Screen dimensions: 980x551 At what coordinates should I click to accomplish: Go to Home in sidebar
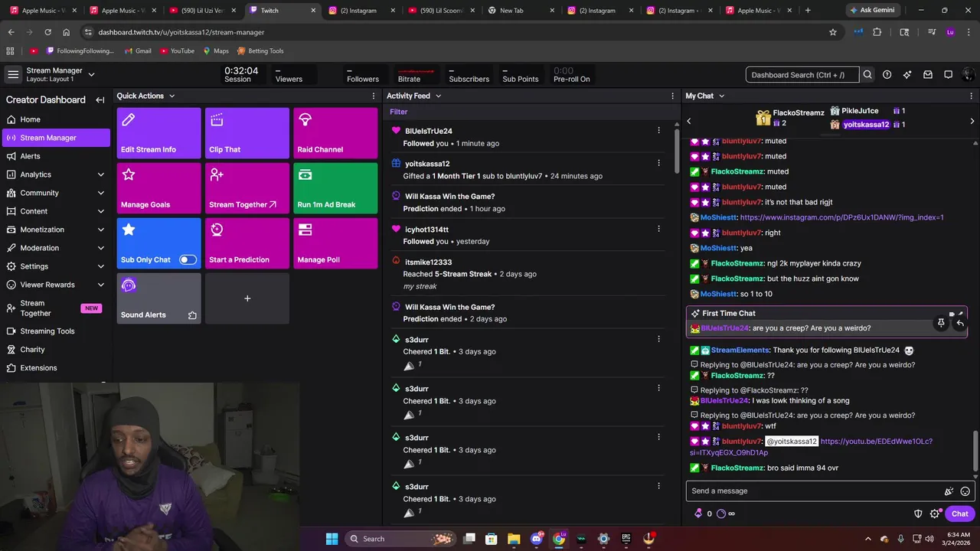(55, 119)
